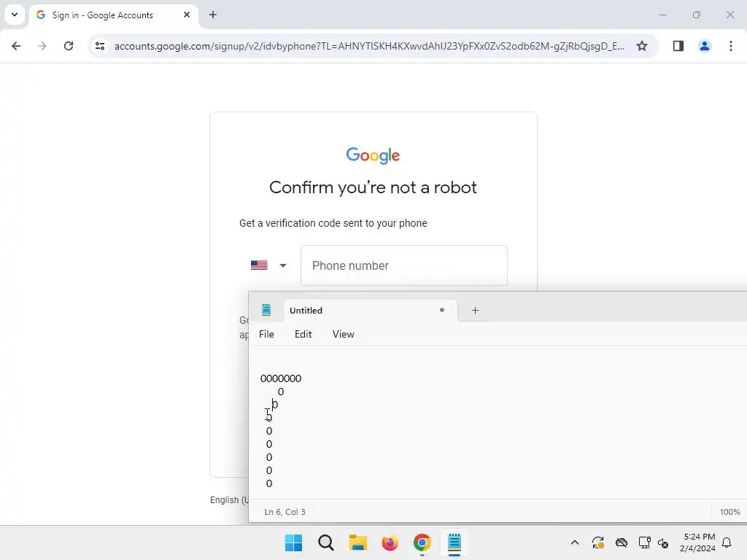Screen dimensions: 747x560
Task: Click the unsaved dot on Untitled tab
Action: [x=442, y=310]
